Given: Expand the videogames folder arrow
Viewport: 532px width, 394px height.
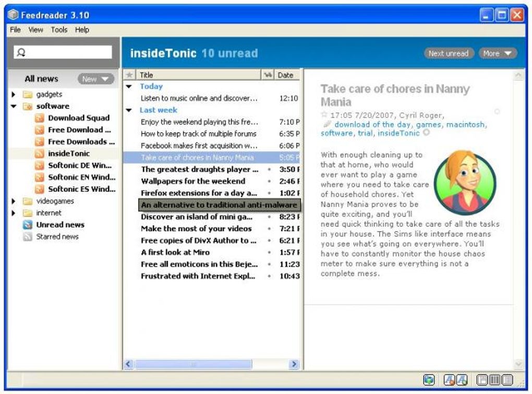Looking at the screenshot, I should [13, 201].
